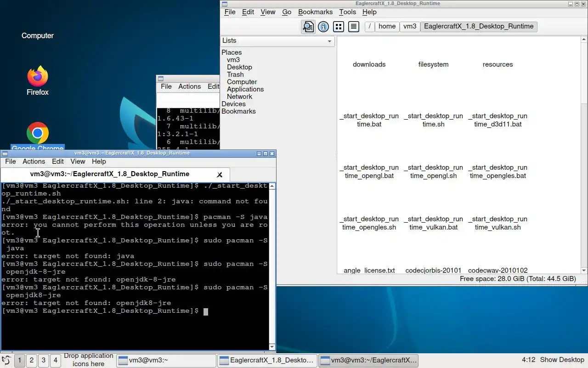Open File menu in file manager
Viewport: 588px width, 368px height.
[230, 12]
